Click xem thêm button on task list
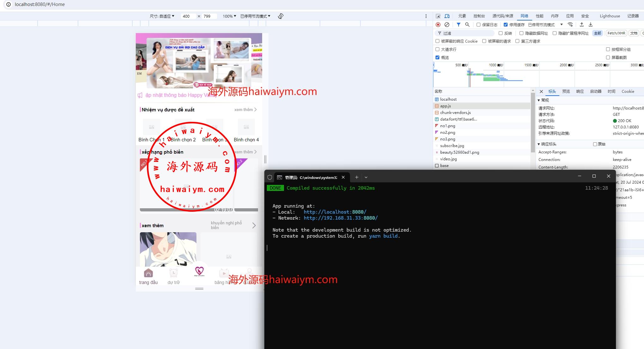Image resolution: width=644 pixels, height=349 pixels. (244, 109)
